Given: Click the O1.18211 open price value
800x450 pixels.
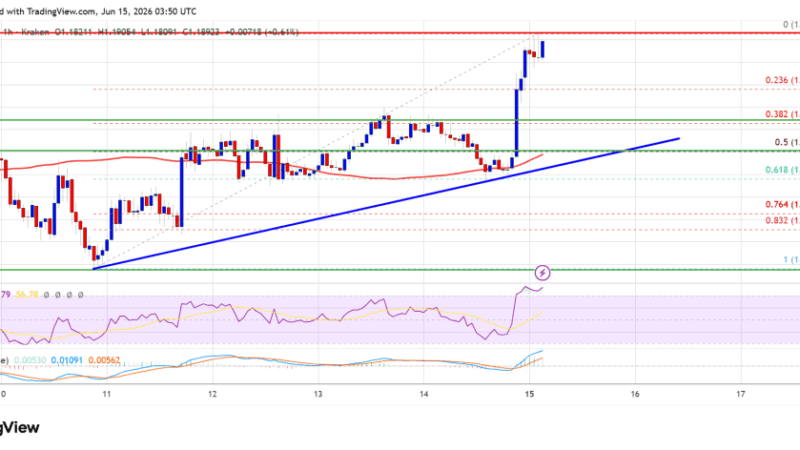Looking at the screenshot, I should (74, 32).
